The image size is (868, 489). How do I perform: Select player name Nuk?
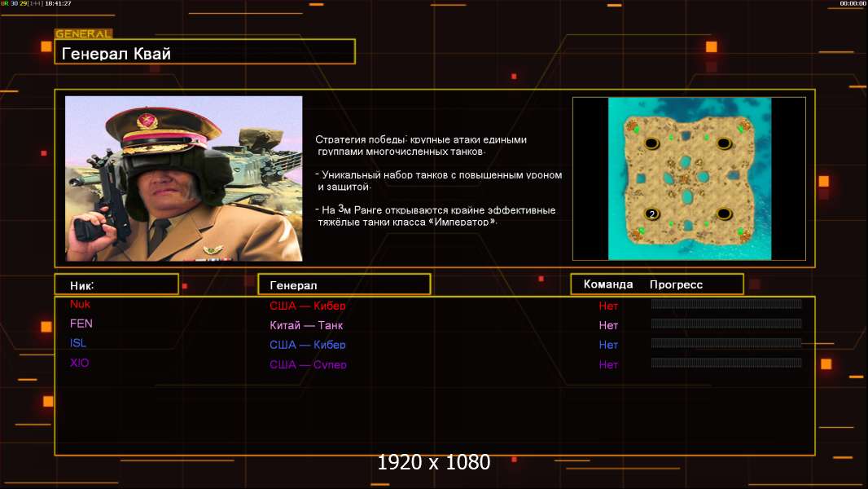point(80,304)
